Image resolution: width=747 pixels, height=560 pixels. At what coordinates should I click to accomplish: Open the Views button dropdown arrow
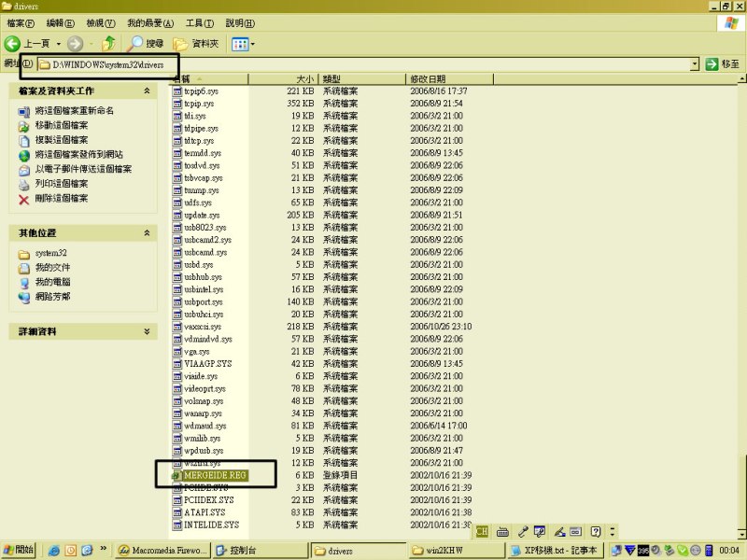[252, 44]
